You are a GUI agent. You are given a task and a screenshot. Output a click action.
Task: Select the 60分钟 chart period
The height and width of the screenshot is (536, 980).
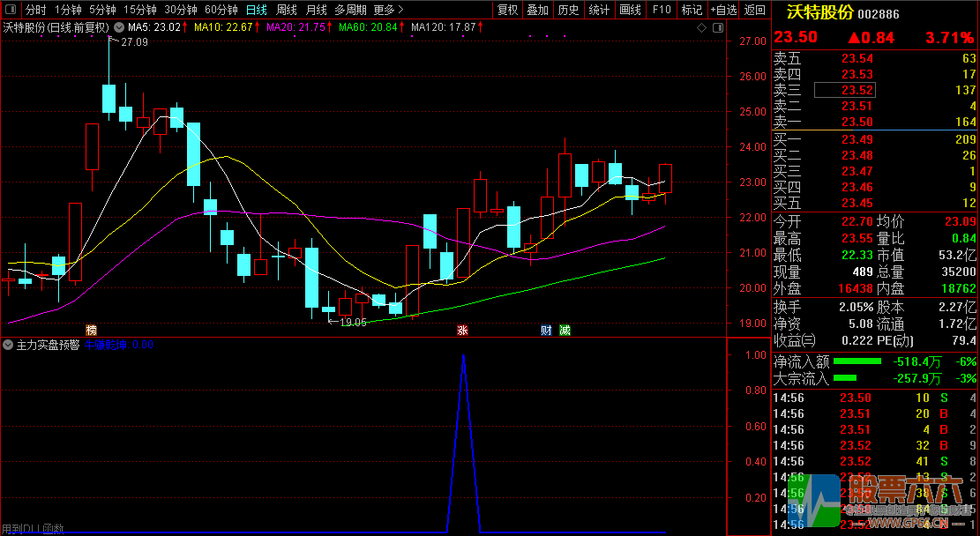[221, 10]
